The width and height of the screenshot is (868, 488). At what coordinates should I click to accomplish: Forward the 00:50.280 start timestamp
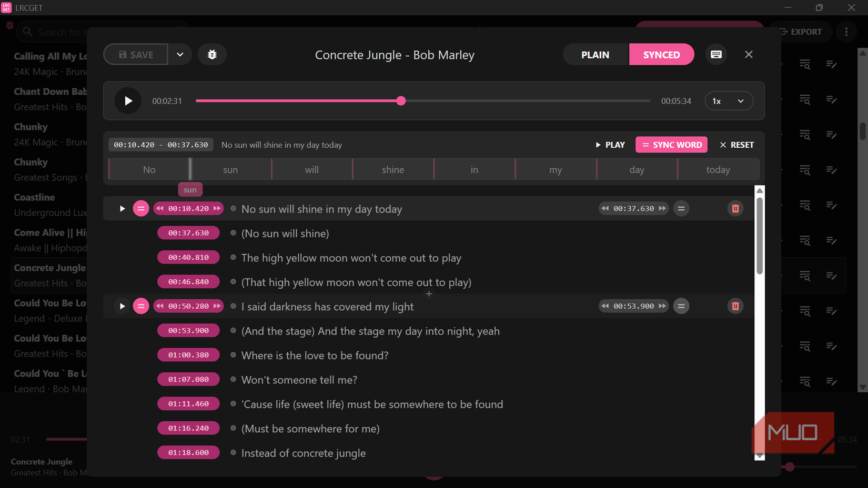pos(217,306)
